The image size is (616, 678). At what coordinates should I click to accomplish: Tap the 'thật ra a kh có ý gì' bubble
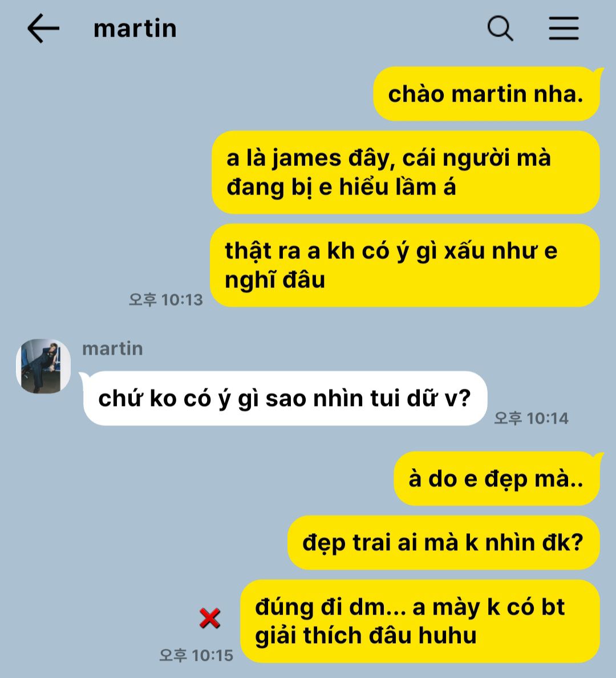(404, 265)
